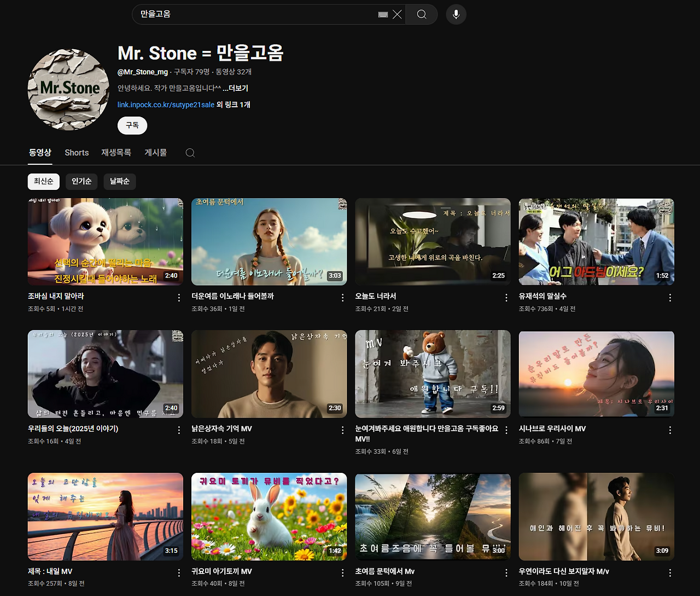This screenshot has height=596, width=700.
Task: Select the 인기순 sort chip
Action: pos(81,181)
